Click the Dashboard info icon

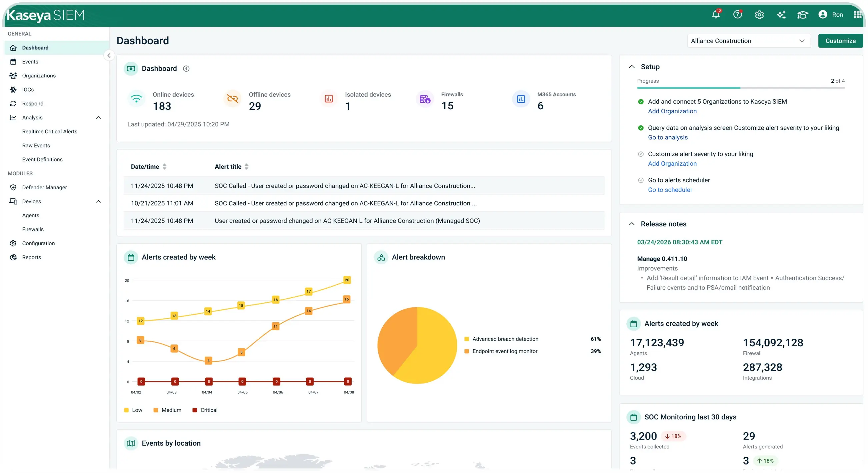click(186, 69)
